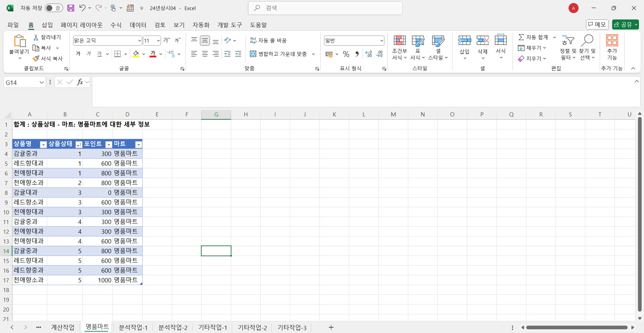Viewport: 644px width, 333px height.
Task: Click the Format Painter (서식 복사) icon
Action: 36,59
